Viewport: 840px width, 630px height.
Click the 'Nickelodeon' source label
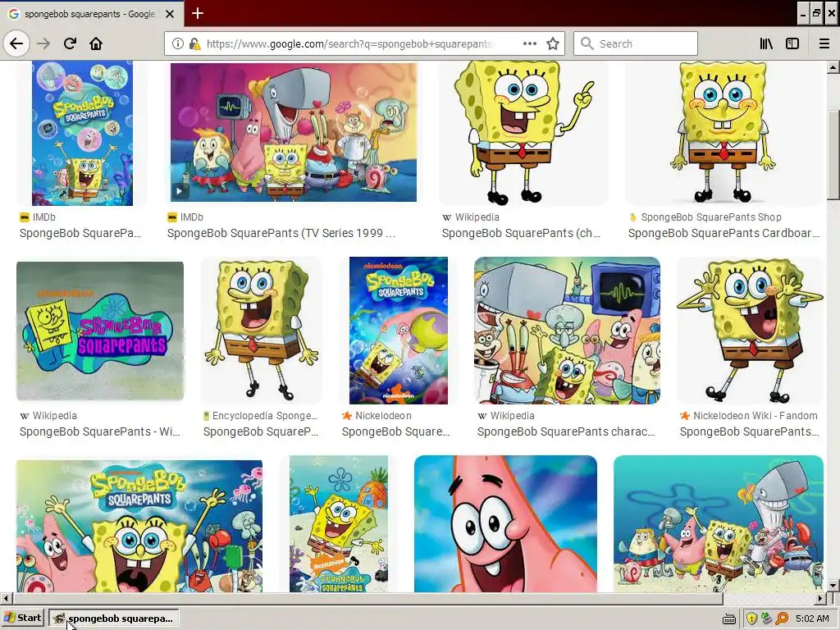pos(383,415)
